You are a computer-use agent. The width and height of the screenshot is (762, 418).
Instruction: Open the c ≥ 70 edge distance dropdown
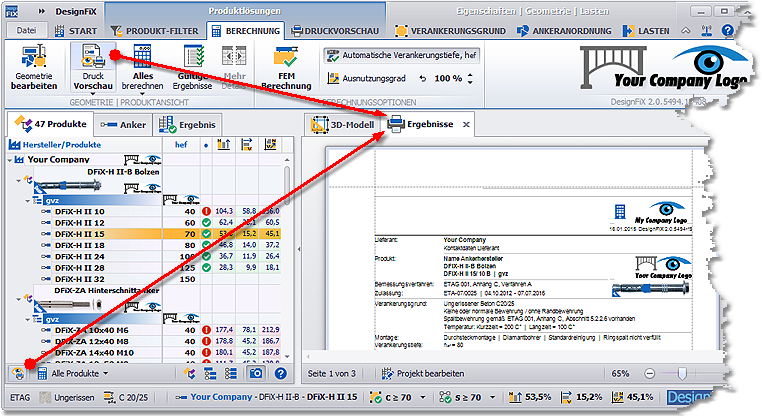click(x=423, y=397)
